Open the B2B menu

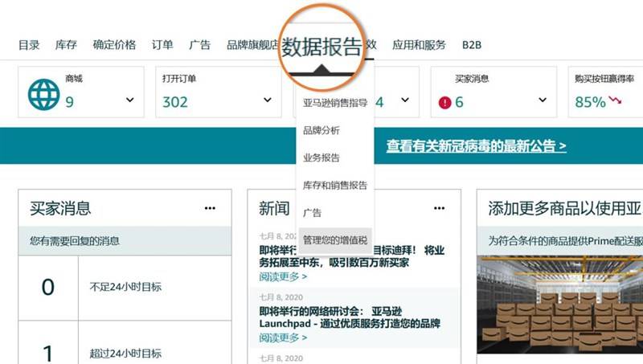click(x=472, y=45)
